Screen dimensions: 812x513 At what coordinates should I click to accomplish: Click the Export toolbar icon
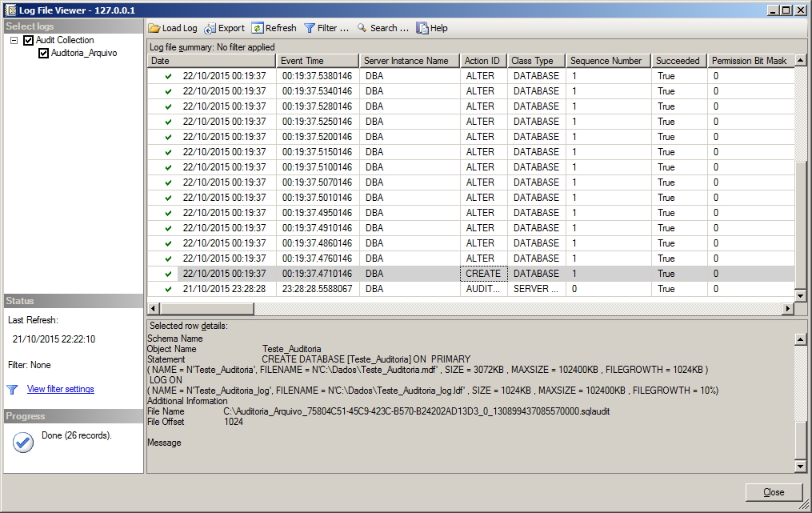click(210, 29)
